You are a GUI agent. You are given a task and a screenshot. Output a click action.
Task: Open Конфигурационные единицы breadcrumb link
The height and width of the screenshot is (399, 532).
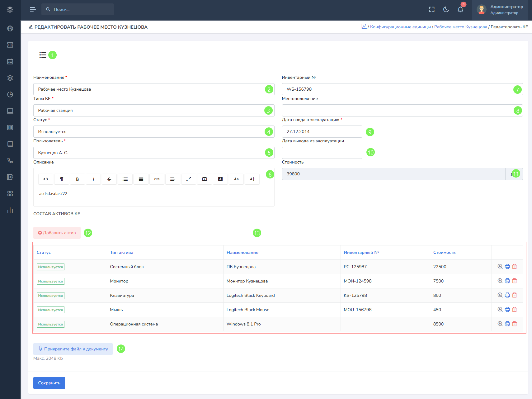pos(400,27)
